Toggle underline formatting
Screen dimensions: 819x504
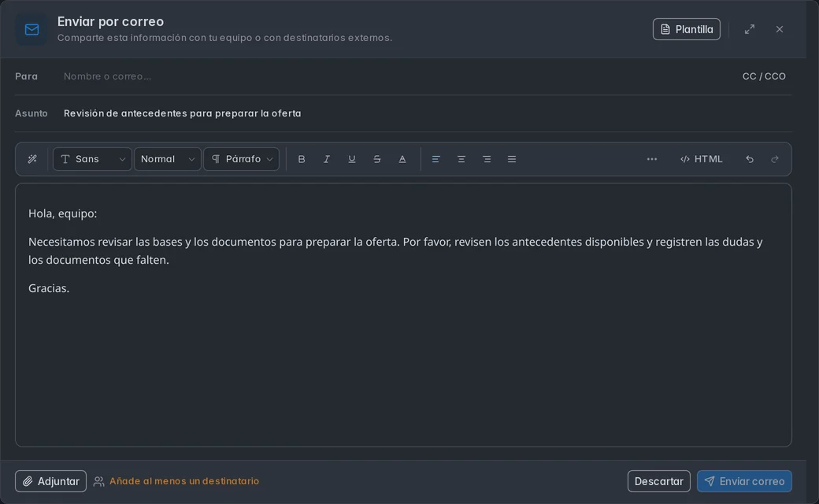[x=351, y=159]
